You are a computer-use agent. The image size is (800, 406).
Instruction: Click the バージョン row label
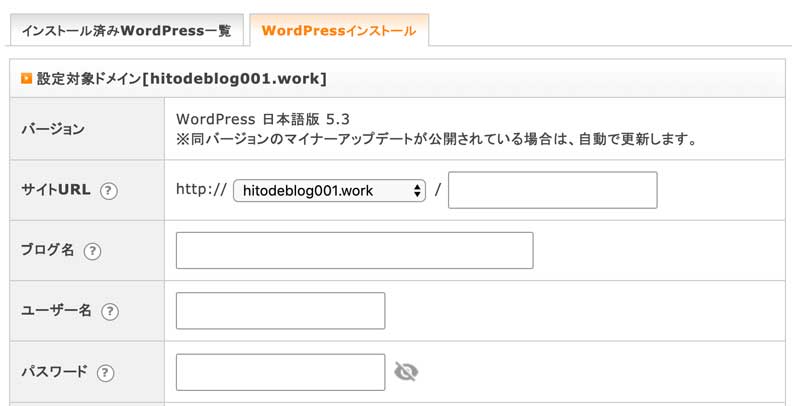[53, 129]
